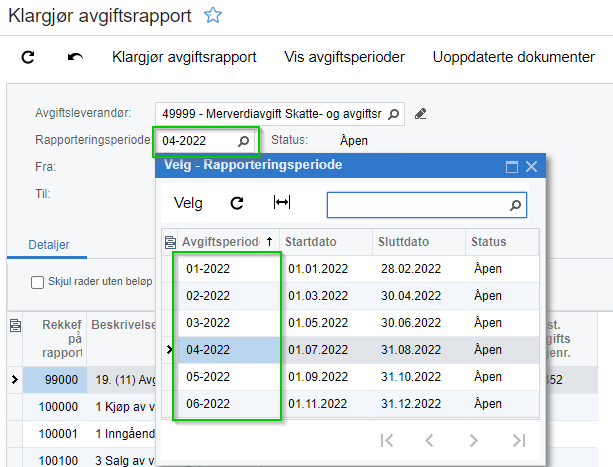Click start date 01.09.2022 cell
613x467 pixels.
coord(326,377)
